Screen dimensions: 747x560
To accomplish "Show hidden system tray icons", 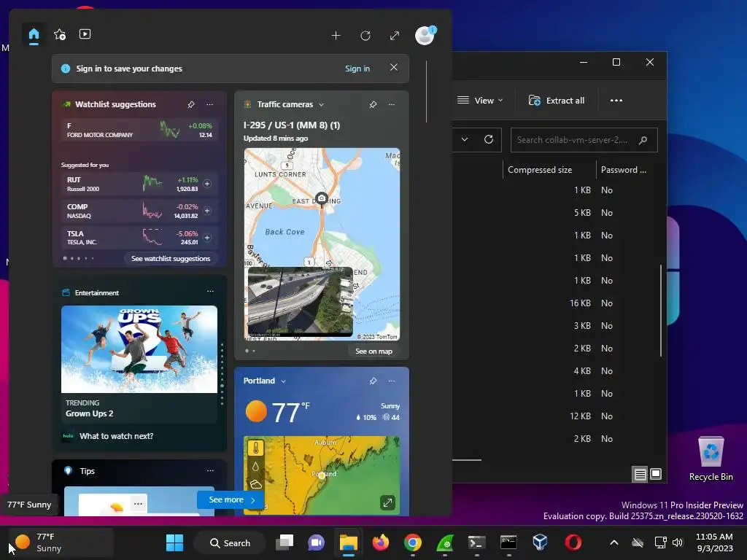I will click(x=614, y=542).
